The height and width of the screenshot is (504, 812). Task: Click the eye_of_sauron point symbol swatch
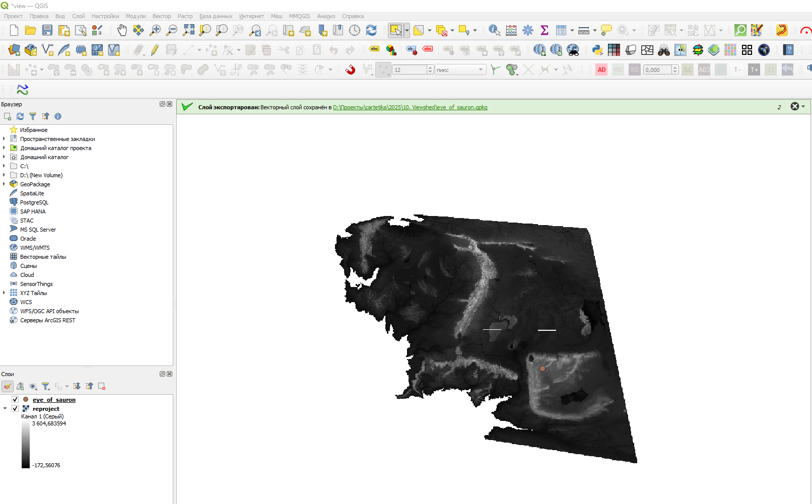(26, 400)
